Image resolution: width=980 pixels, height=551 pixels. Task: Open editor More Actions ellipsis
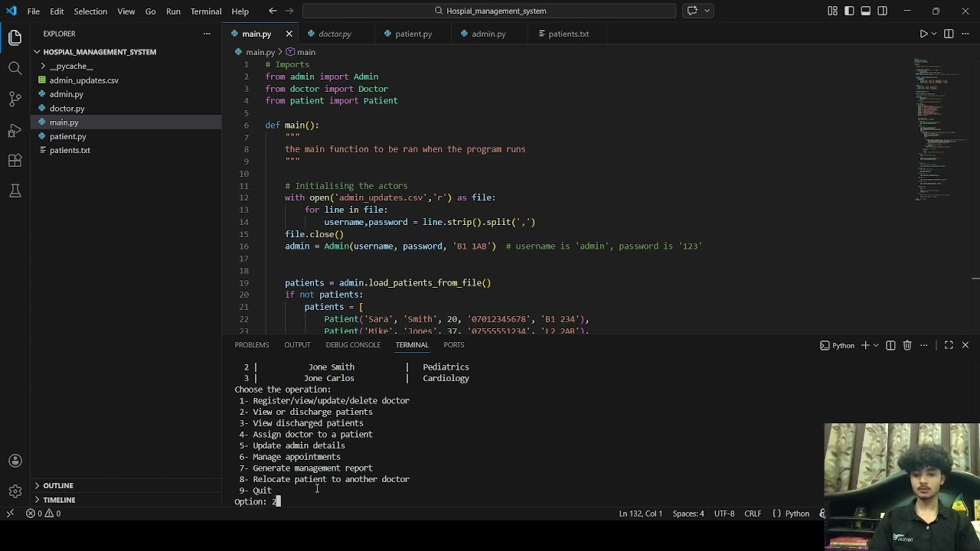pyautogui.click(x=965, y=34)
